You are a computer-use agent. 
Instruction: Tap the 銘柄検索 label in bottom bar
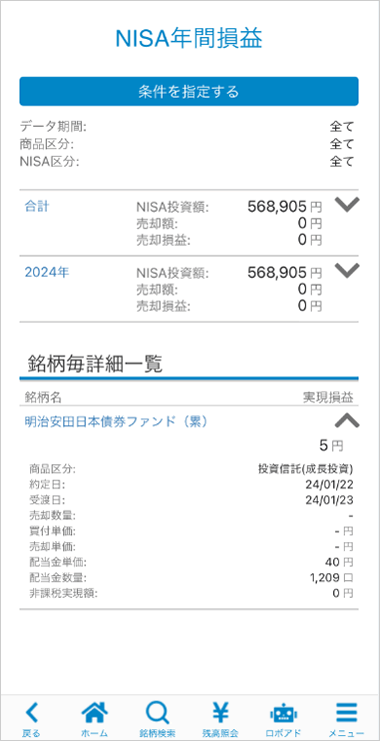click(157, 733)
